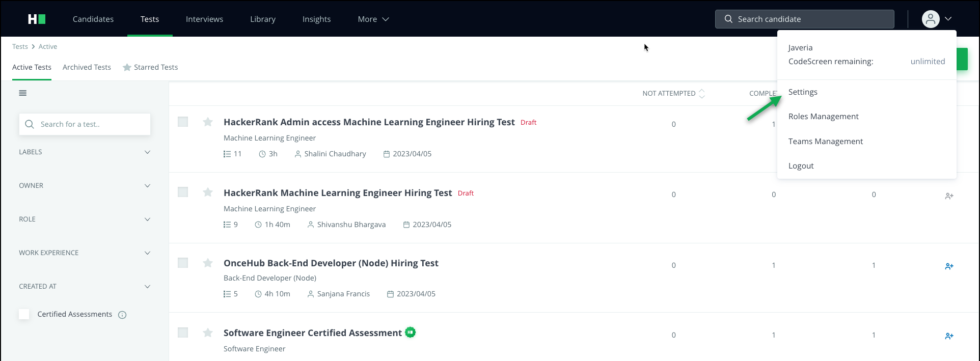The height and width of the screenshot is (361, 980).
Task: Click the chevron next to profile avatar
Action: point(948,19)
